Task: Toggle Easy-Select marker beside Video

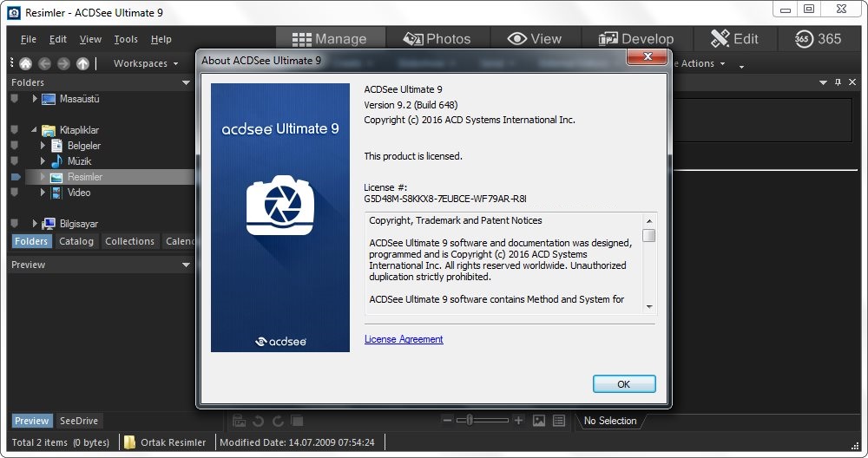Action: (15, 192)
